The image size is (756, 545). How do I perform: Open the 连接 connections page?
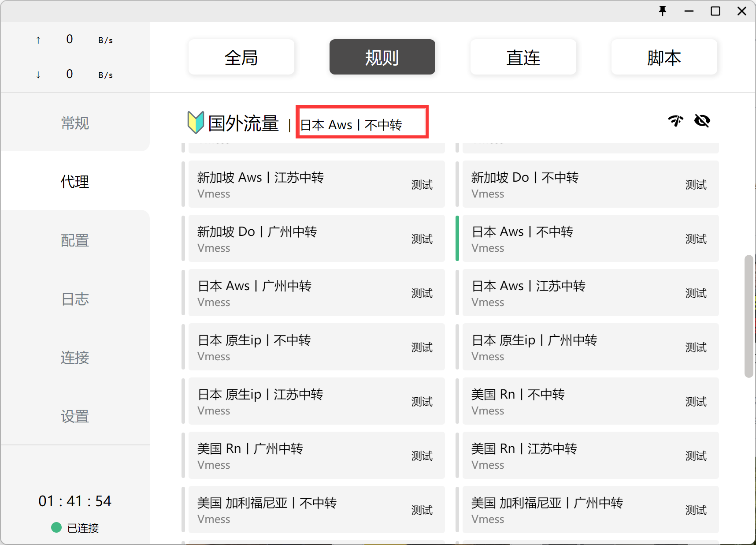pos(75,358)
